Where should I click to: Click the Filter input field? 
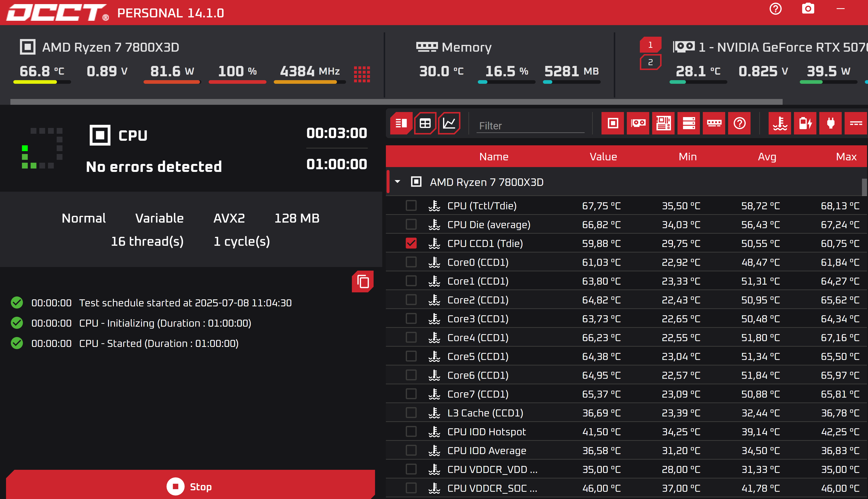point(530,126)
